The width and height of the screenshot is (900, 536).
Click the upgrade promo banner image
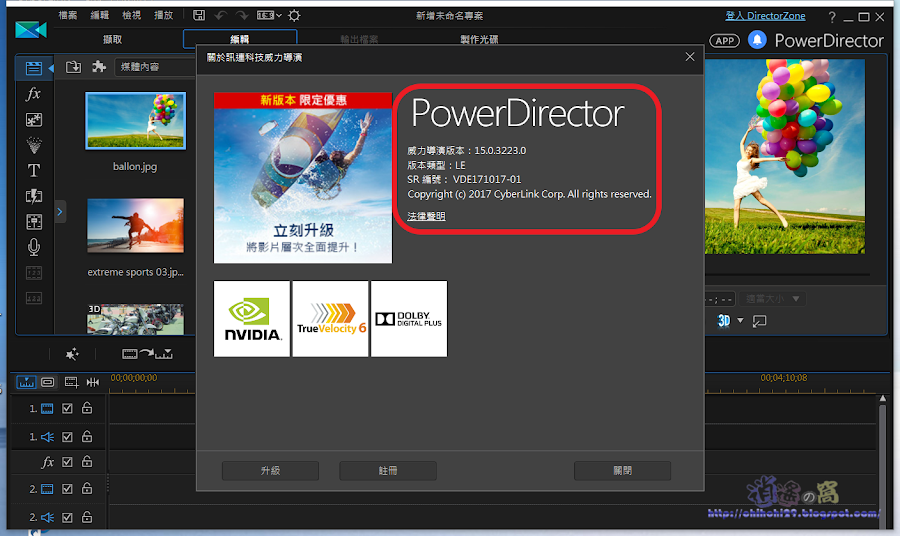coord(303,178)
